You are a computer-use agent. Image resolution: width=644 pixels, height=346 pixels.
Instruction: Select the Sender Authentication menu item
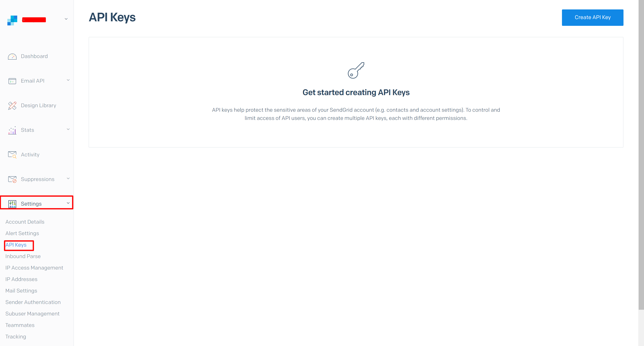tap(33, 302)
